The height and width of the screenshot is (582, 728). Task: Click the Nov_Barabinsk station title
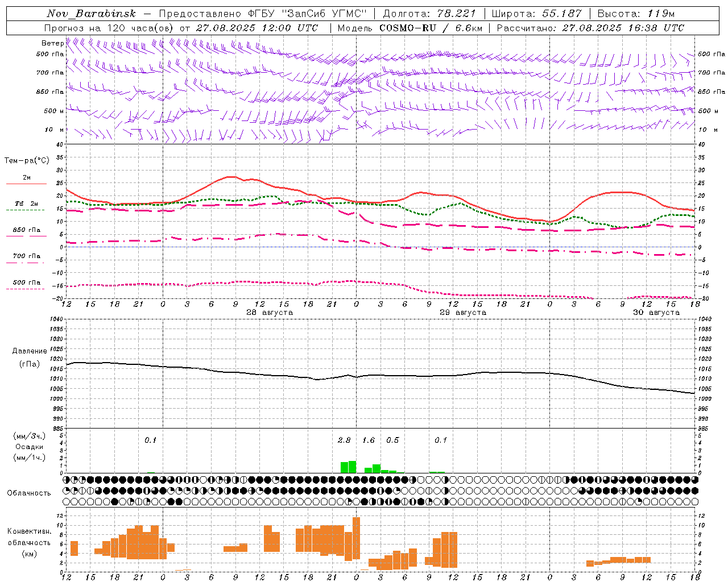click(x=91, y=14)
